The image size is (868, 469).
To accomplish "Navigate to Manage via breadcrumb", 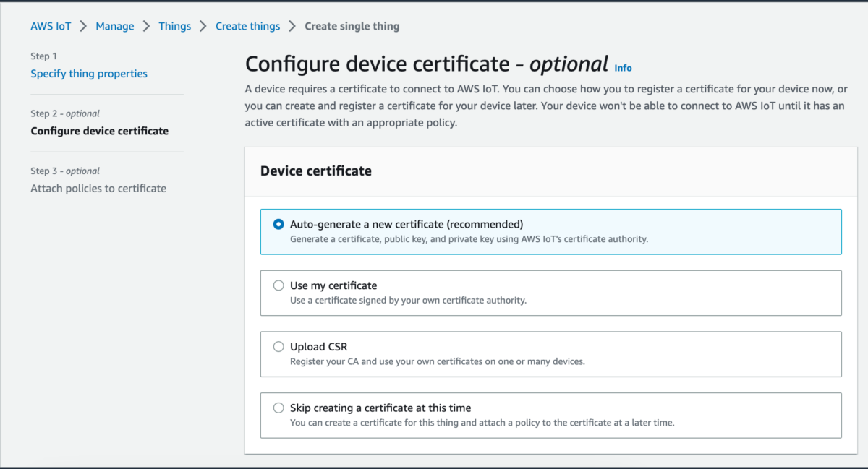I will [114, 26].
